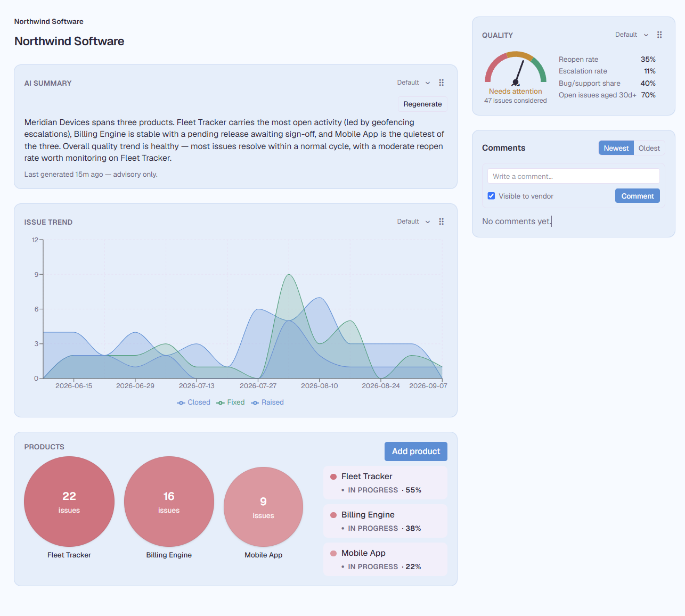The height and width of the screenshot is (616, 685).
Task: Toggle the Fixed series legend marker
Action: [221, 403]
